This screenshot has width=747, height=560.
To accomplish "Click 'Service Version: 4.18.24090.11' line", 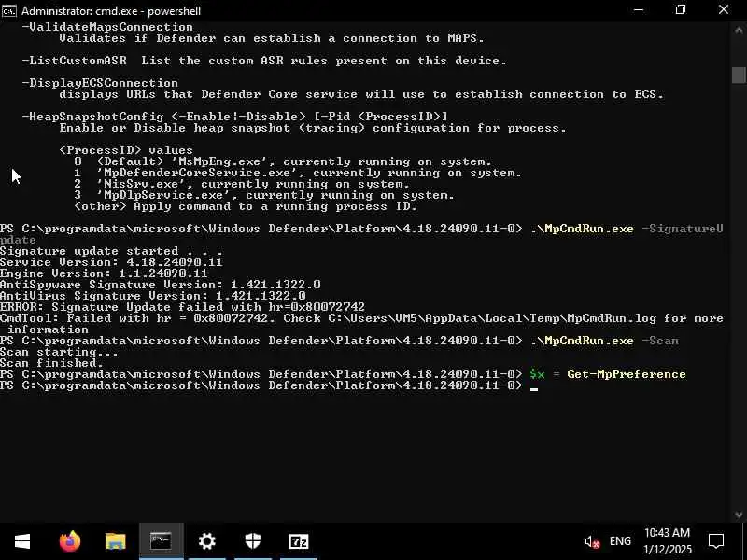I will click(x=111, y=262).
